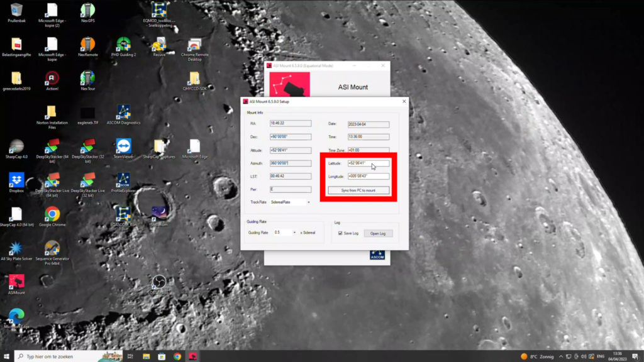Click the Azimuth value field
The height and width of the screenshot is (362, 644).
tap(291, 163)
